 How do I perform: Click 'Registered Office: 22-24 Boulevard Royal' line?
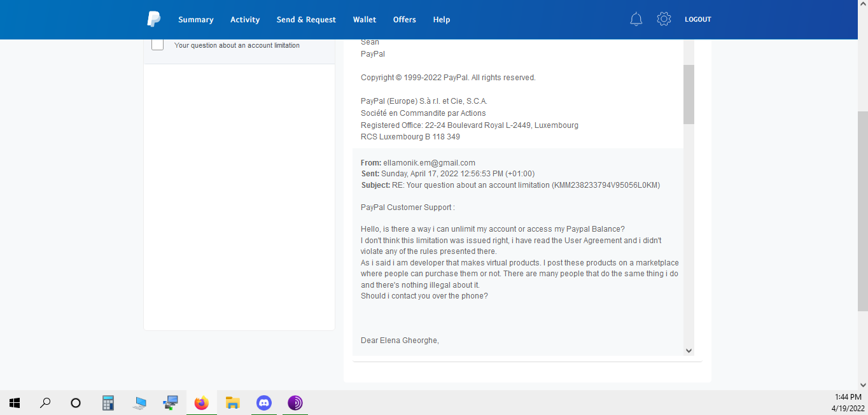coord(470,125)
